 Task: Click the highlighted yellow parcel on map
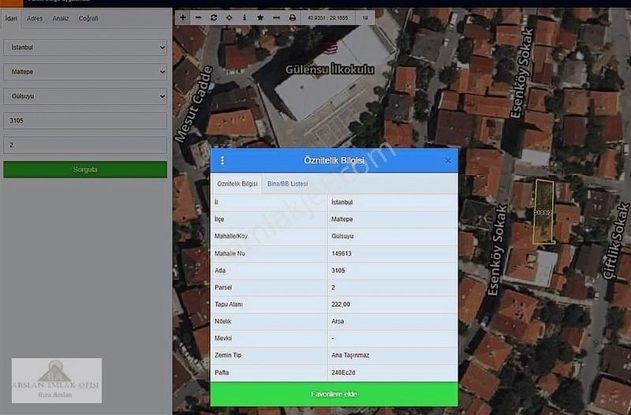click(x=544, y=212)
